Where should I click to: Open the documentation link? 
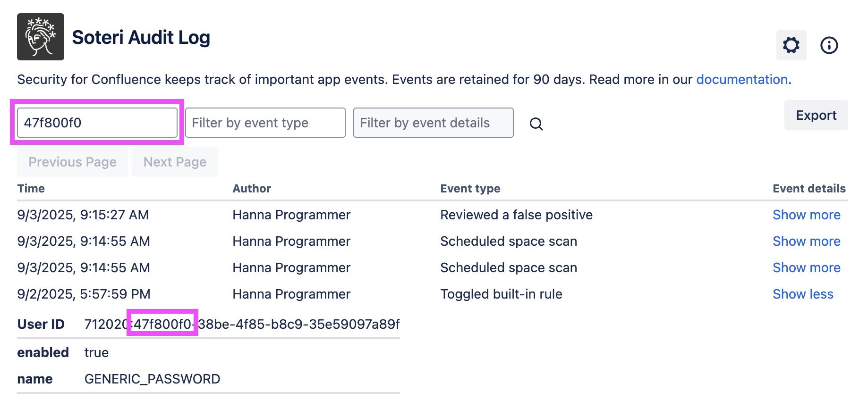coord(741,79)
